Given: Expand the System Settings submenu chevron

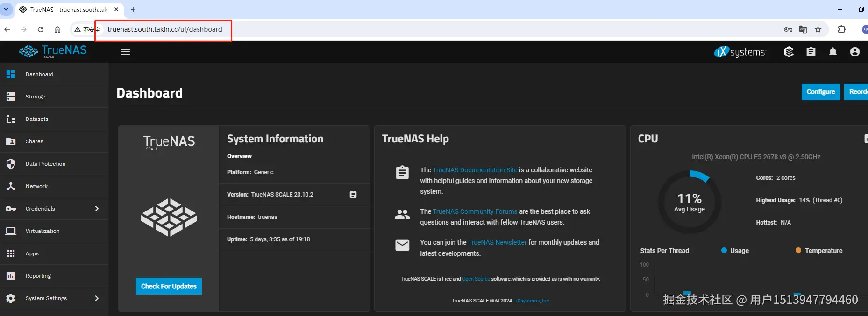Looking at the screenshot, I should [x=97, y=298].
